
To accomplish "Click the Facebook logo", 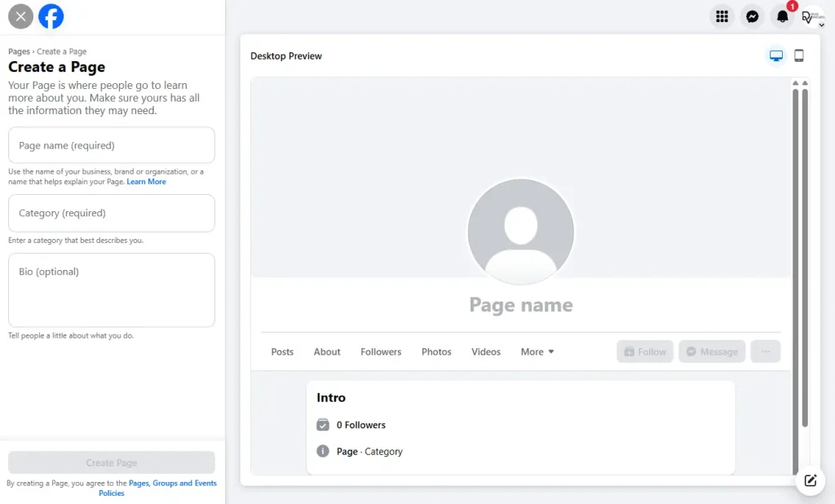I will click(51, 15).
